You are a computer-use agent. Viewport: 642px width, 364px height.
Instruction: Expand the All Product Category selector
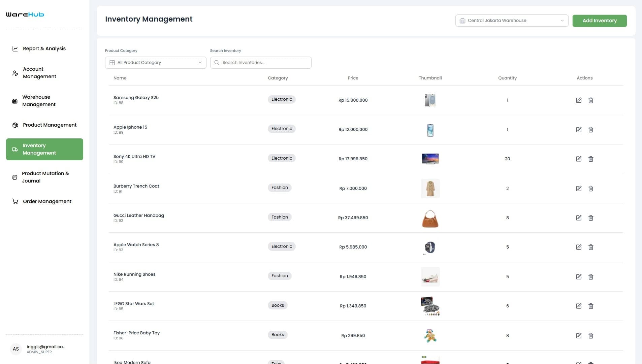(155, 62)
